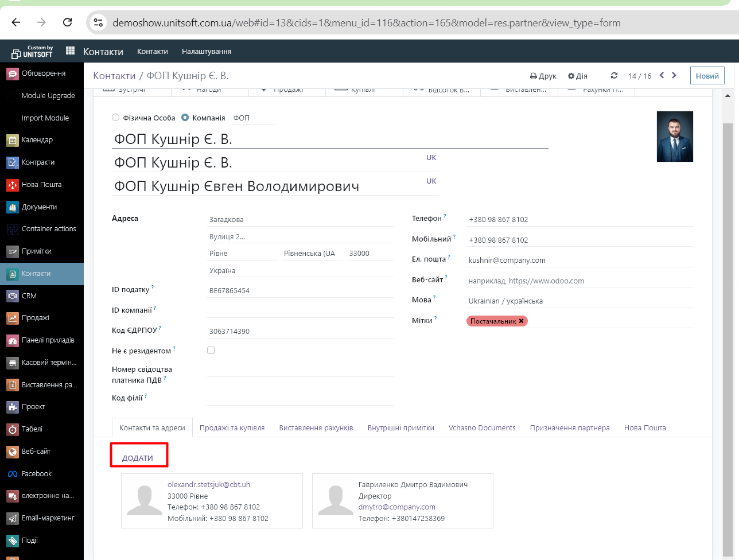Click the Код ЄДРПОУ field
739x560 pixels.
[x=300, y=331]
